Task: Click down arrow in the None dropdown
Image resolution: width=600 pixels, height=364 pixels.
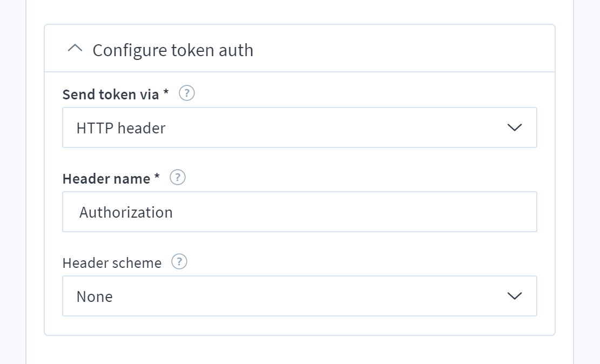Action: (514, 296)
